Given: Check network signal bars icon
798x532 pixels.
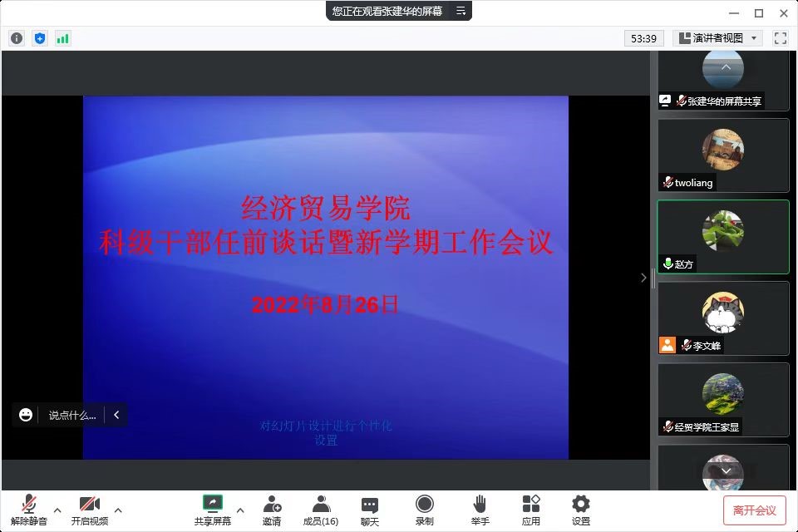Looking at the screenshot, I should [62, 38].
